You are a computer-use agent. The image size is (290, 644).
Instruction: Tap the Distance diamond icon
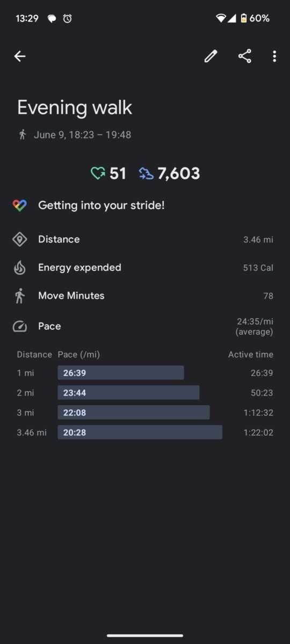[20, 239]
